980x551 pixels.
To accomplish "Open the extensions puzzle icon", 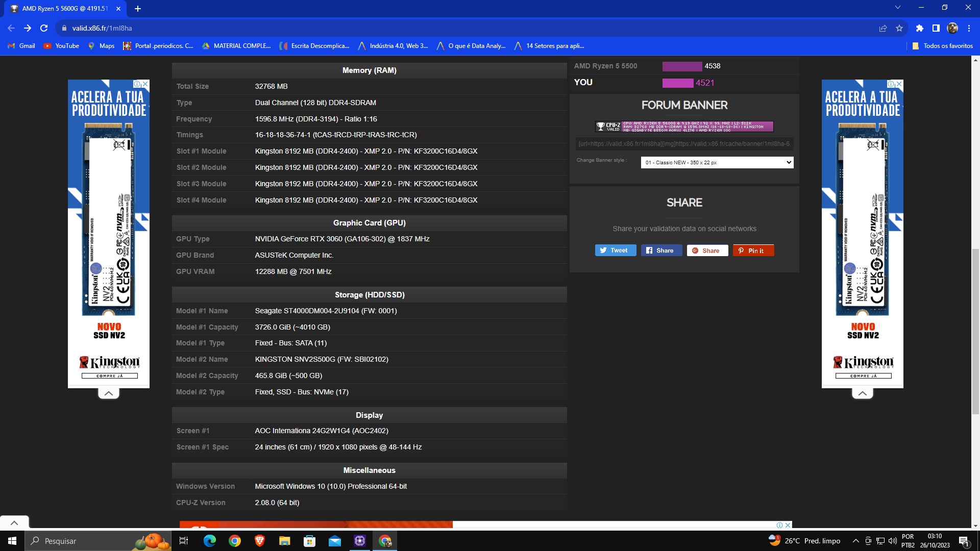I will point(920,28).
